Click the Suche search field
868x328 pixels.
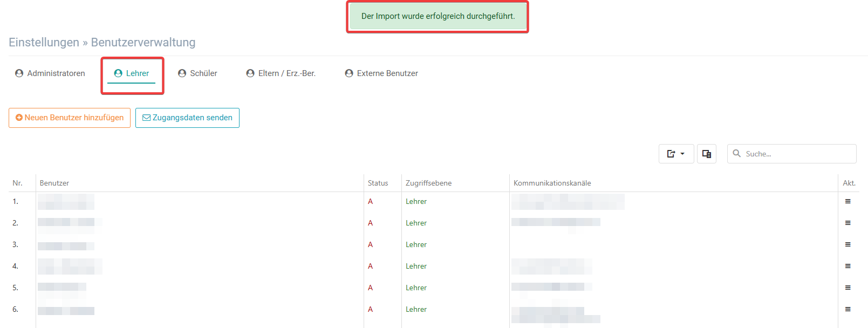coord(791,154)
